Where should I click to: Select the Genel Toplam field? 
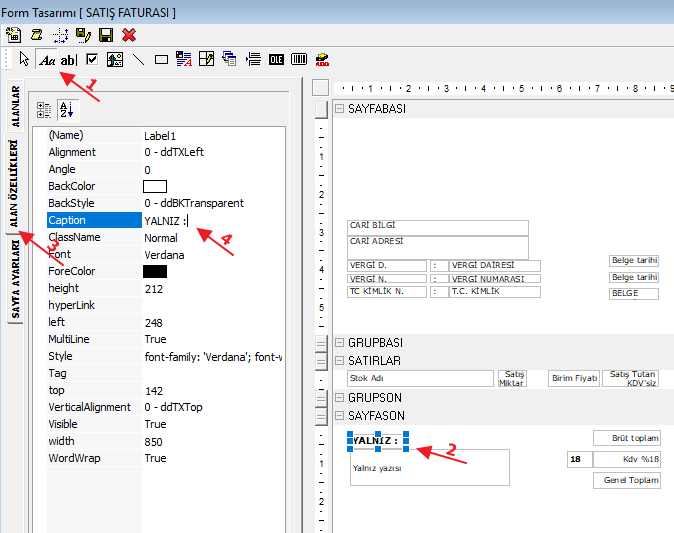click(x=627, y=480)
